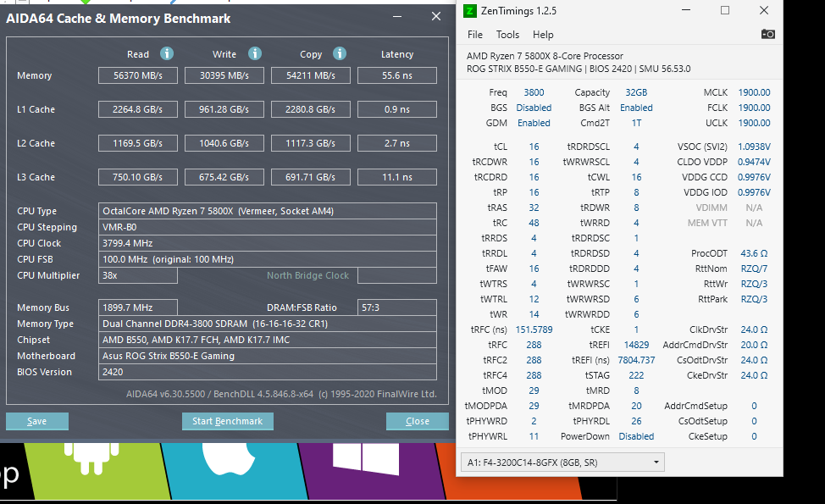The height and width of the screenshot is (504, 825).
Task: Click the CPU Multiplier field 38x
Action: coord(138,275)
